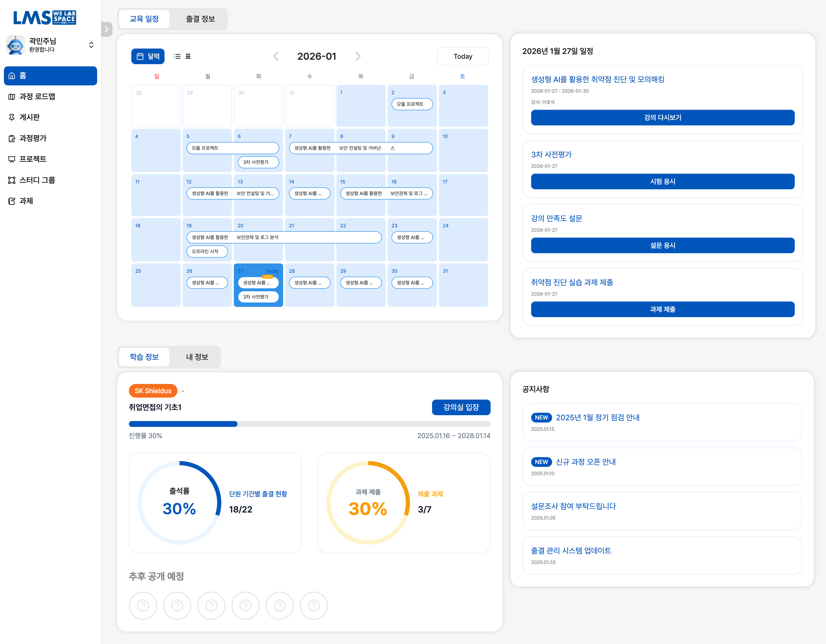Screen dimensions: 826x644
Task: Click NEW badge on 정기 점검 notice
Action: [x=541, y=418]
